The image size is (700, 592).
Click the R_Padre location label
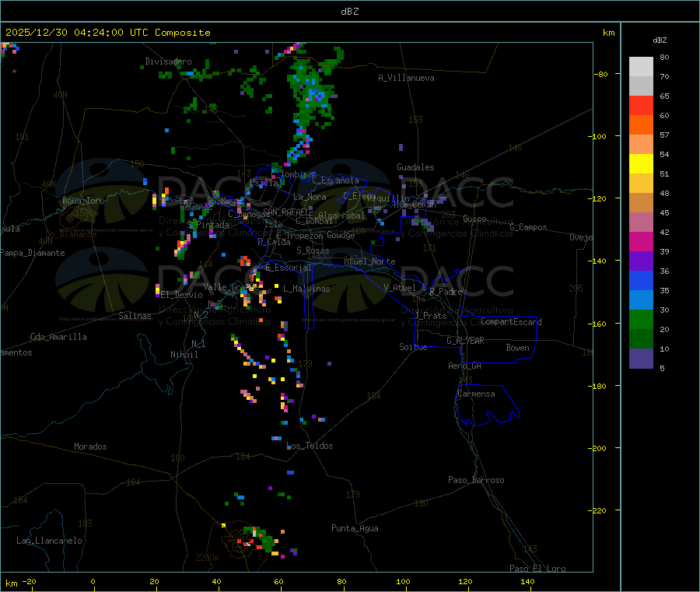point(446,292)
